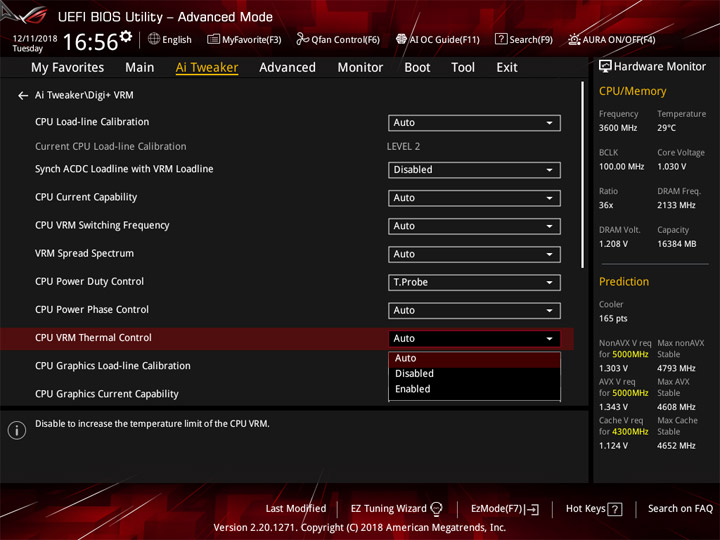Switch to Boot tab
The width and height of the screenshot is (720, 540).
tap(417, 68)
